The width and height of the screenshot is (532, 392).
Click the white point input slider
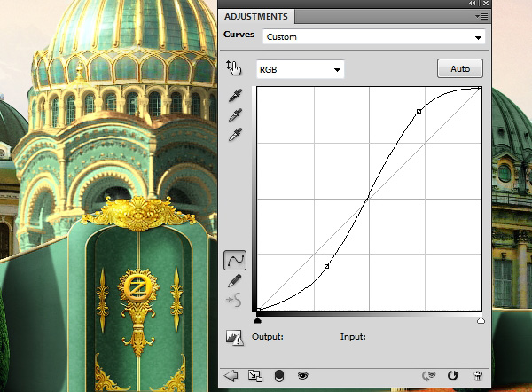[x=481, y=319]
